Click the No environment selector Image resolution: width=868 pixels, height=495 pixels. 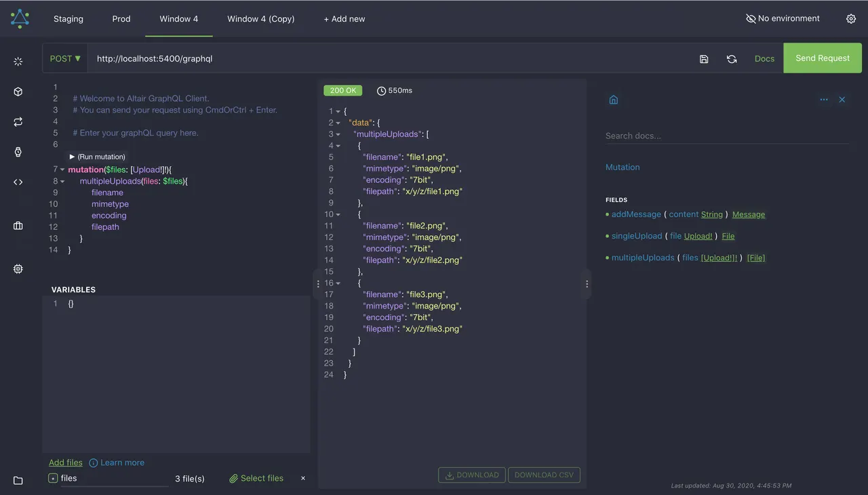tap(783, 18)
